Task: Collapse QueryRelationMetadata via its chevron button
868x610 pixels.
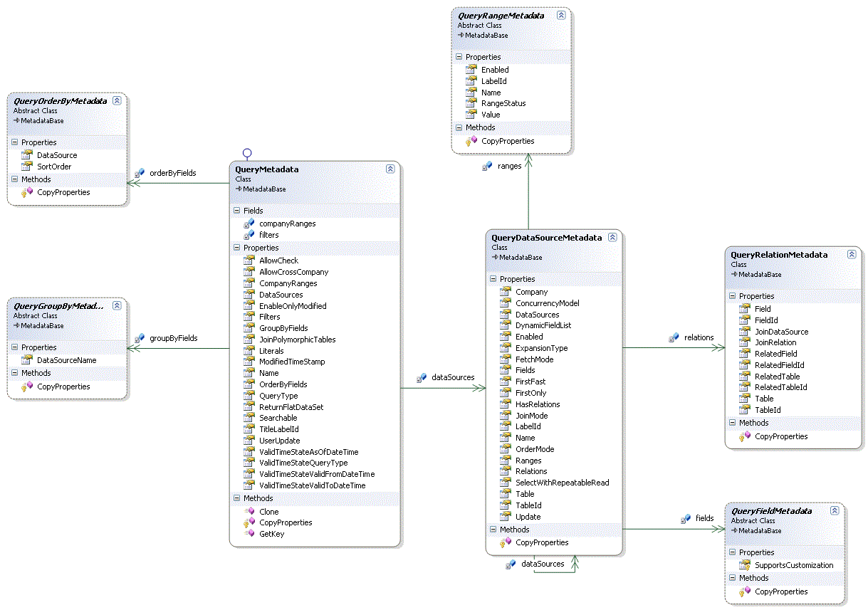Action: 852,254
